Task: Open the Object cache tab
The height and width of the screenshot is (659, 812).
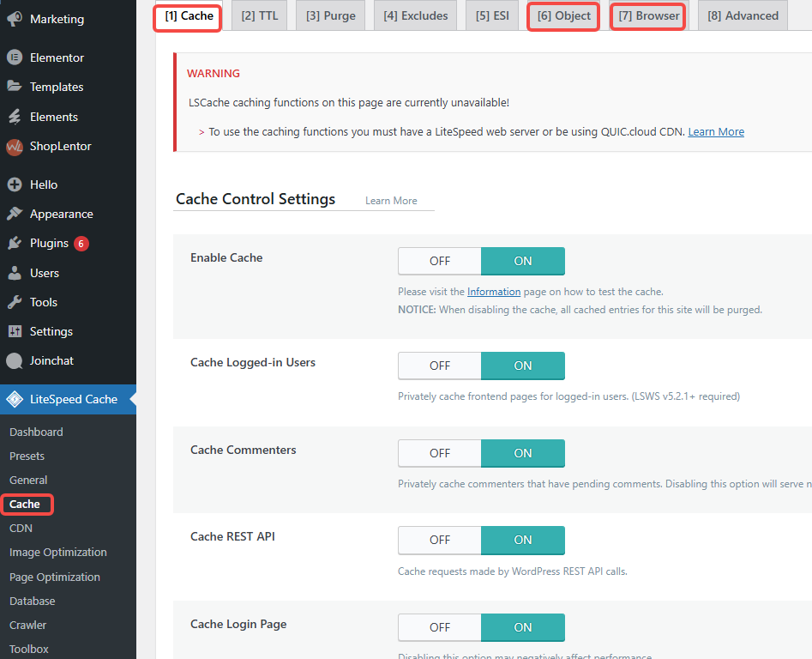Action: click(x=562, y=15)
